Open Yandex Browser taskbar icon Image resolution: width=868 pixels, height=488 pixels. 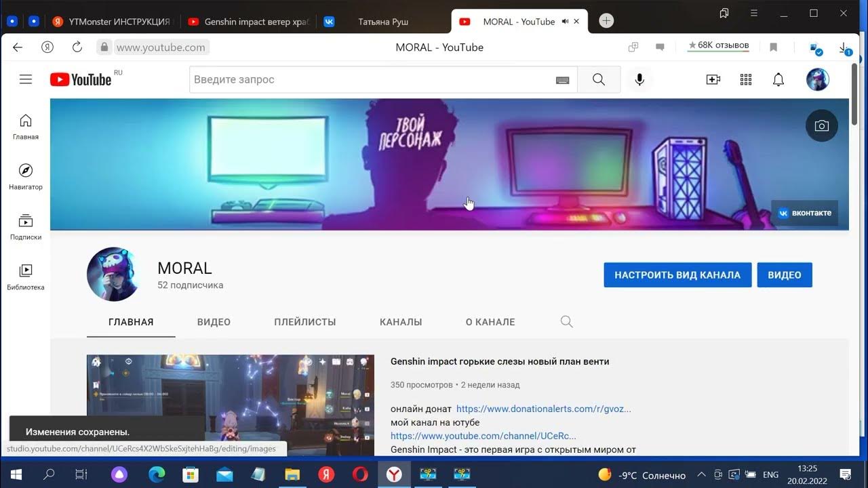(x=394, y=474)
